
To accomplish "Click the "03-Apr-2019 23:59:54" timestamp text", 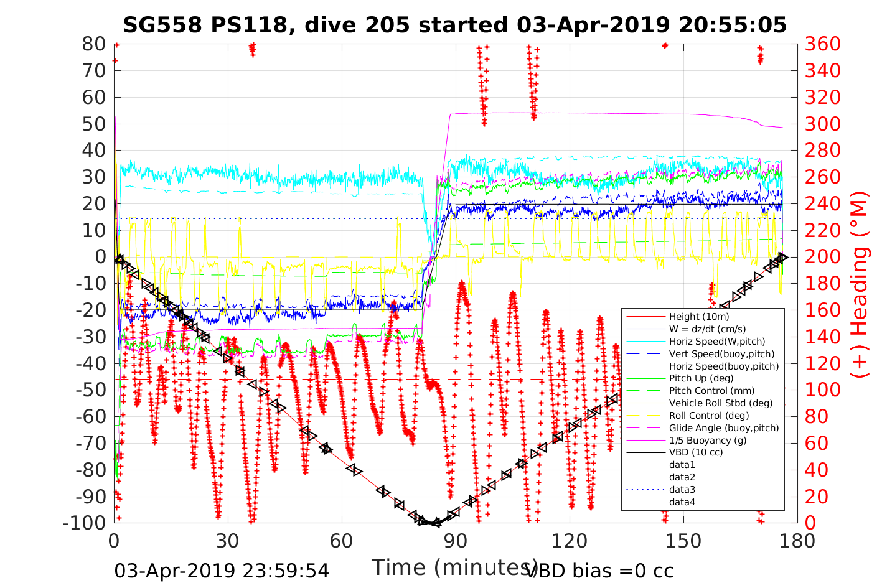I will point(222,571).
